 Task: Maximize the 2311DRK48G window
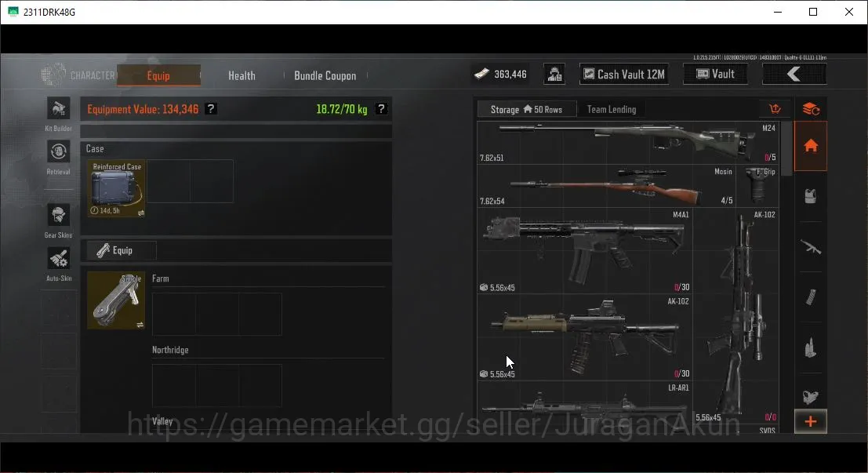point(813,12)
